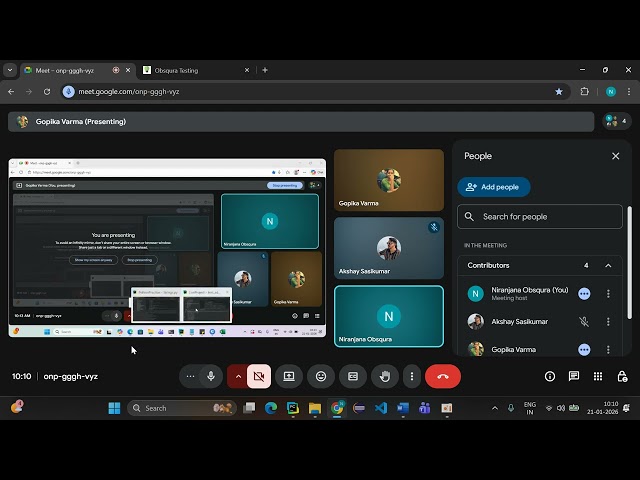The image size is (640, 480).
Task: Toggle the microphone in the call bar
Action: click(x=211, y=376)
